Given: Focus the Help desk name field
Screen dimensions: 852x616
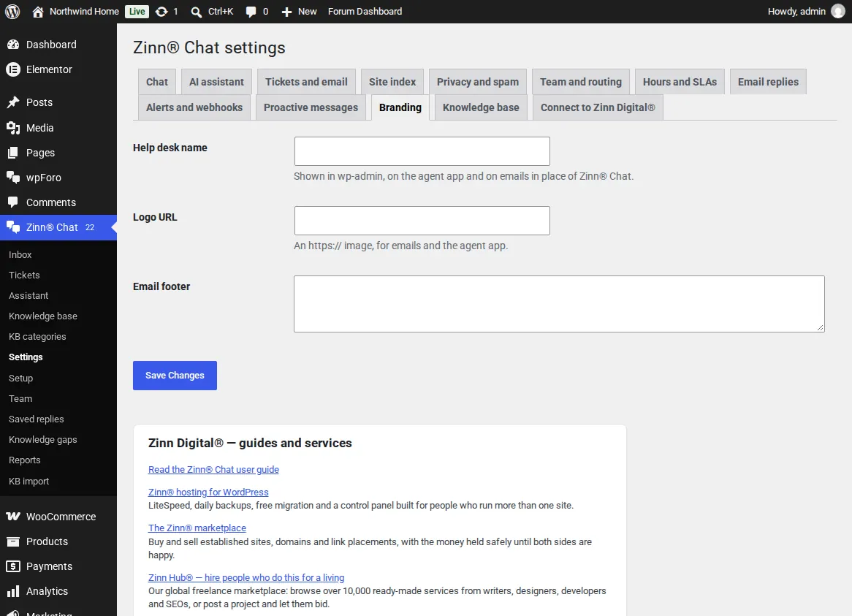Looking at the screenshot, I should click(x=422, y=151).
